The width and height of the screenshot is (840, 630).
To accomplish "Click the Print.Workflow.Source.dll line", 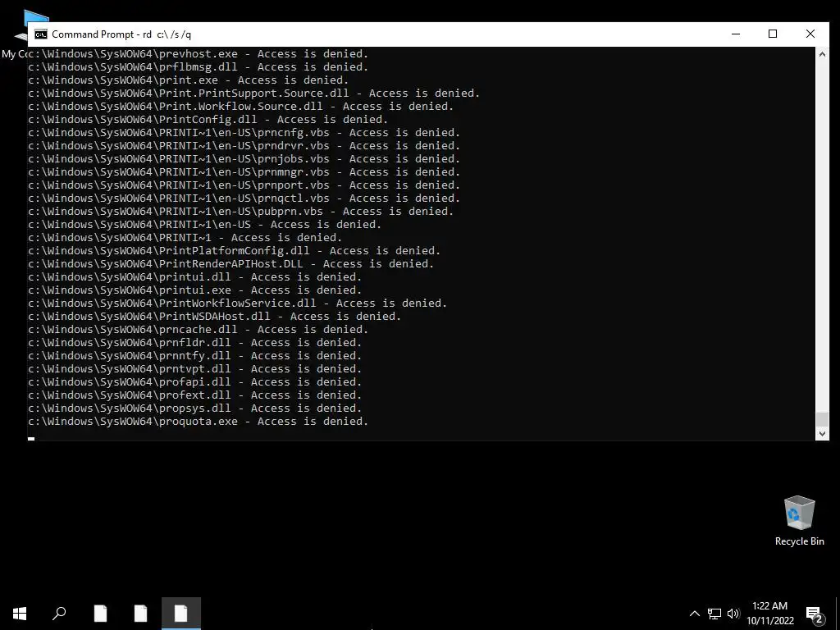I will tap(241, 106).
